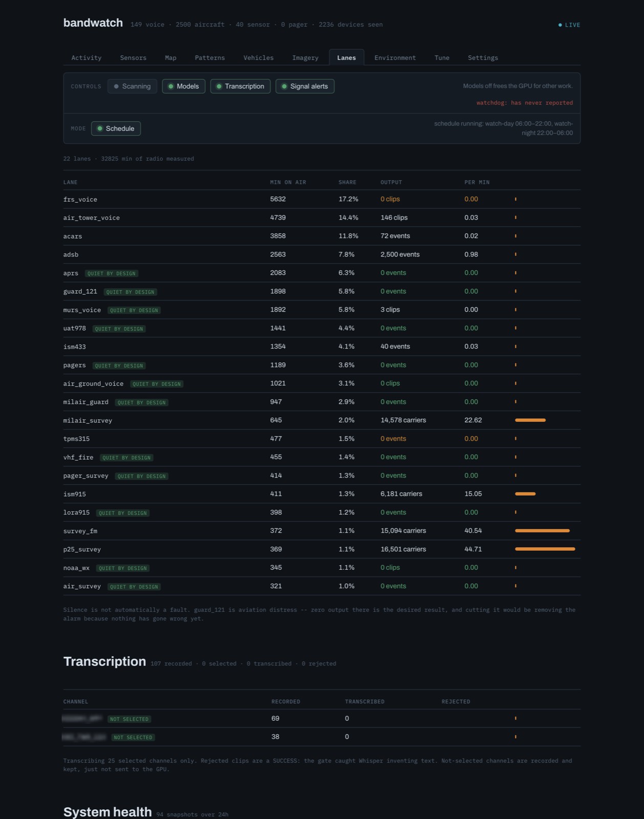Viewport: 644px width, 819px height.
Task: Click 146 clips output value
Action: (394, 218)
